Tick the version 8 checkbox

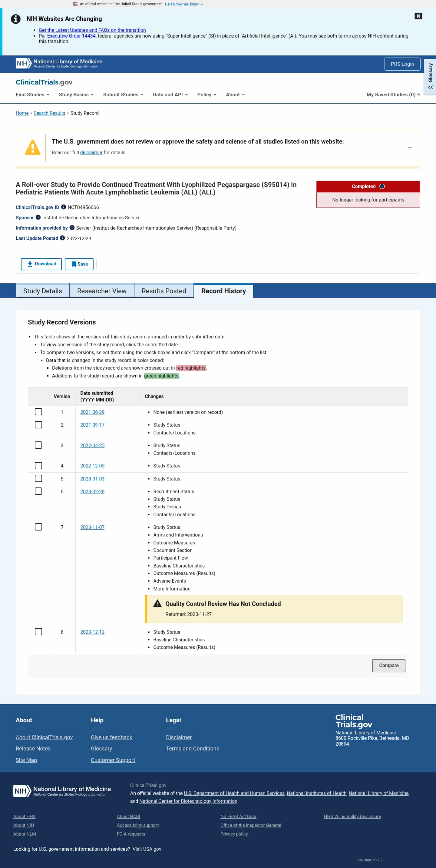coord(38,631)
